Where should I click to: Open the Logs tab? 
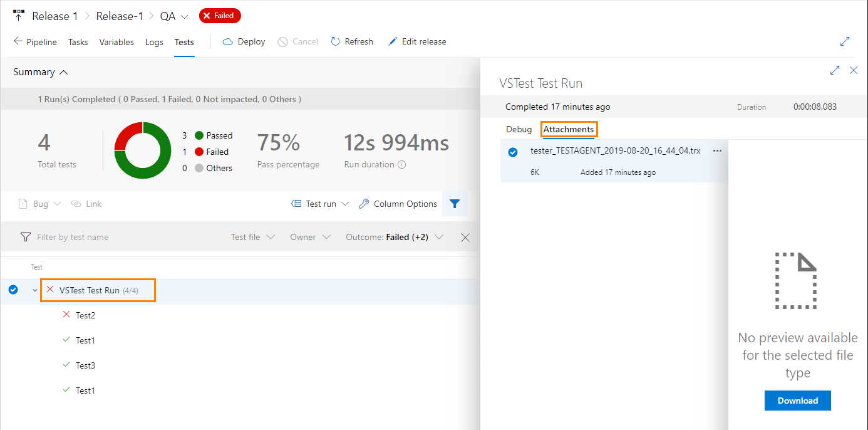[154, 42]
